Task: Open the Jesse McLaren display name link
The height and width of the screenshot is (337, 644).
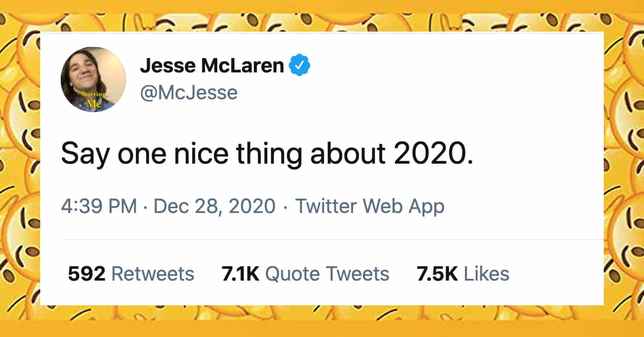Action: click(x=211, y=66)
